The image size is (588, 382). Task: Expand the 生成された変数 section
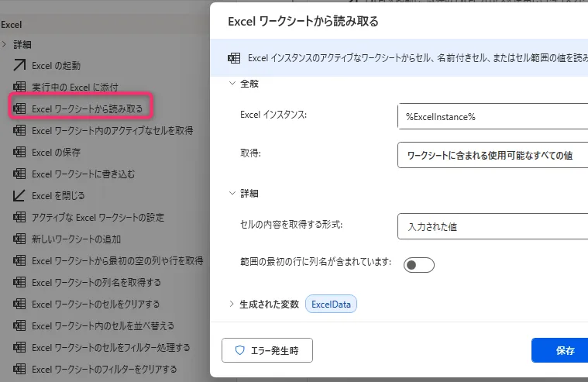click(x=232, y=305)
